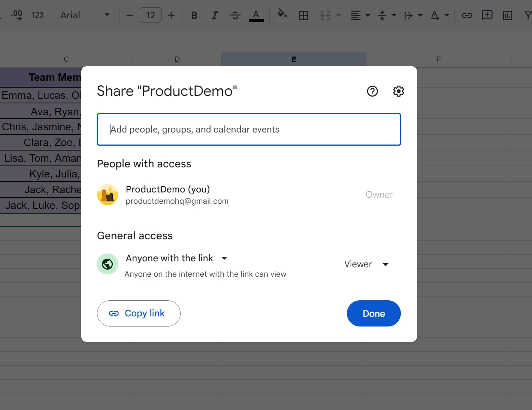532x410 pixels.
Task: Select the column F header
Action: coord(438,59)
